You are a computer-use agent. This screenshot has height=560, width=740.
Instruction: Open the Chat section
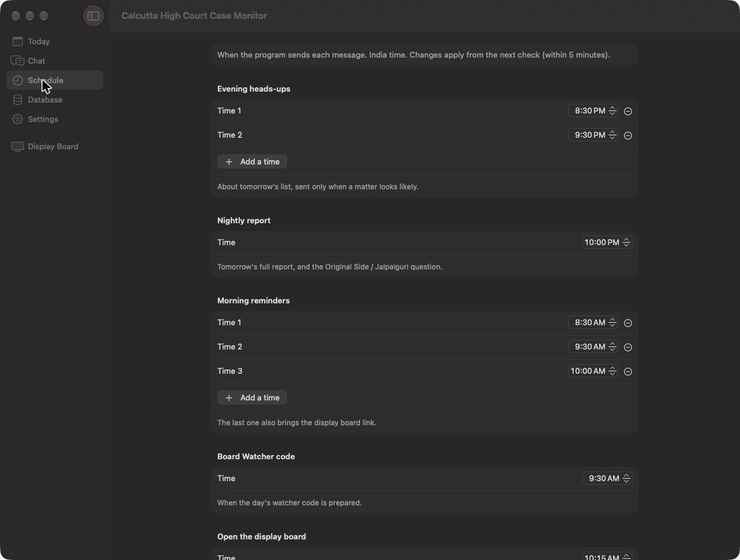click(55, 61)
